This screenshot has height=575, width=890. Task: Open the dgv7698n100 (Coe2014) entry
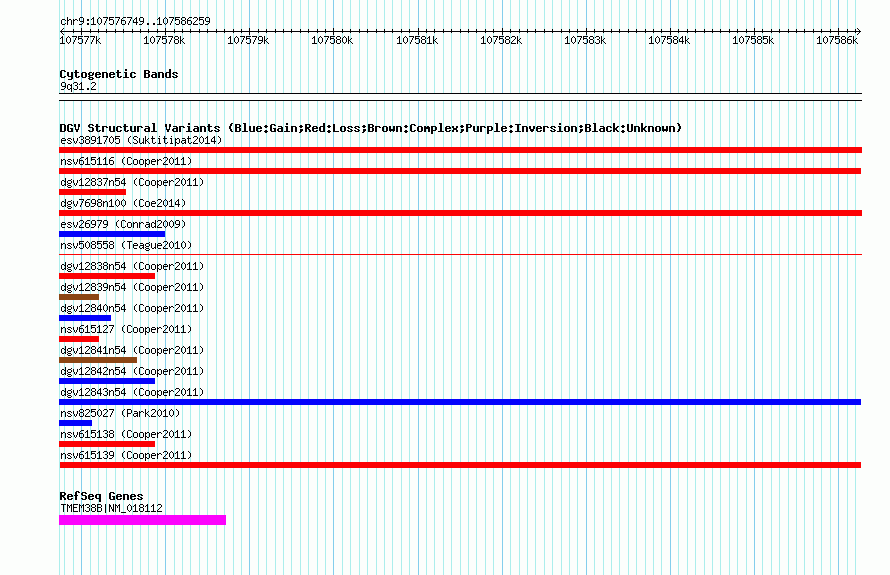click(x=123, y=203)
